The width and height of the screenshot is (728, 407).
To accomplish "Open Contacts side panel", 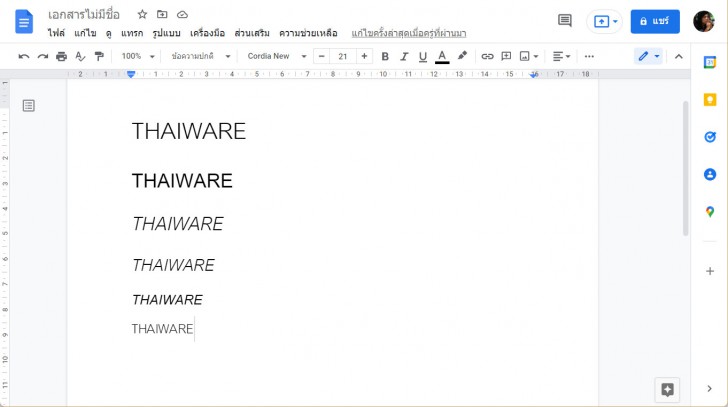I will pos(709,174).
